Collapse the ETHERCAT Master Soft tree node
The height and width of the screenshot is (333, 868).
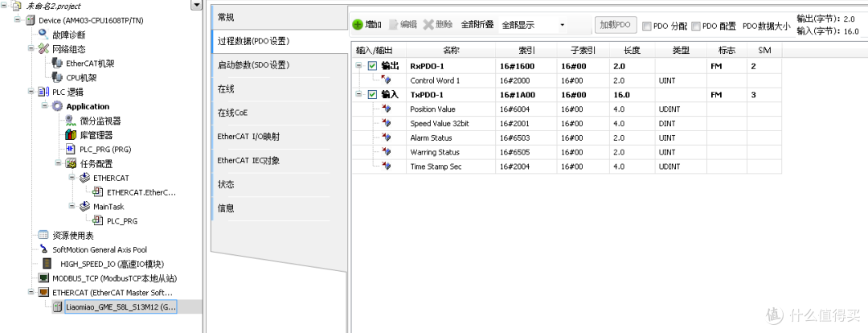click(x=31, y=292)
